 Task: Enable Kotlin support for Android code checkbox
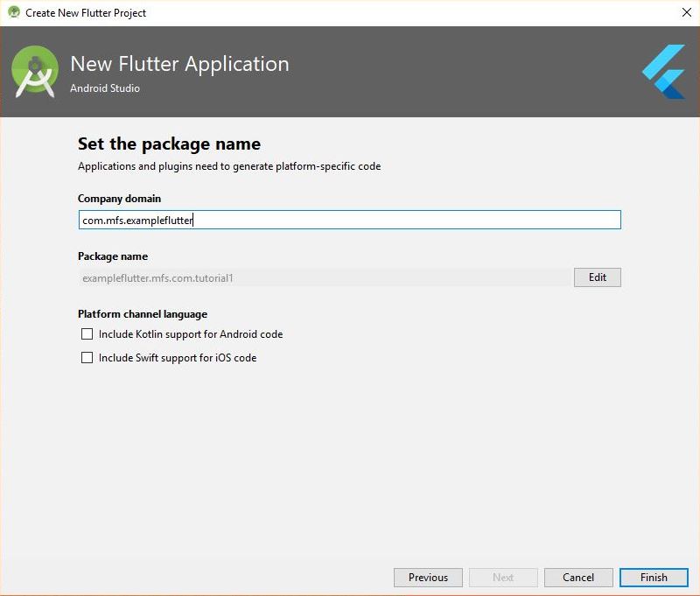tap(87, 334)
